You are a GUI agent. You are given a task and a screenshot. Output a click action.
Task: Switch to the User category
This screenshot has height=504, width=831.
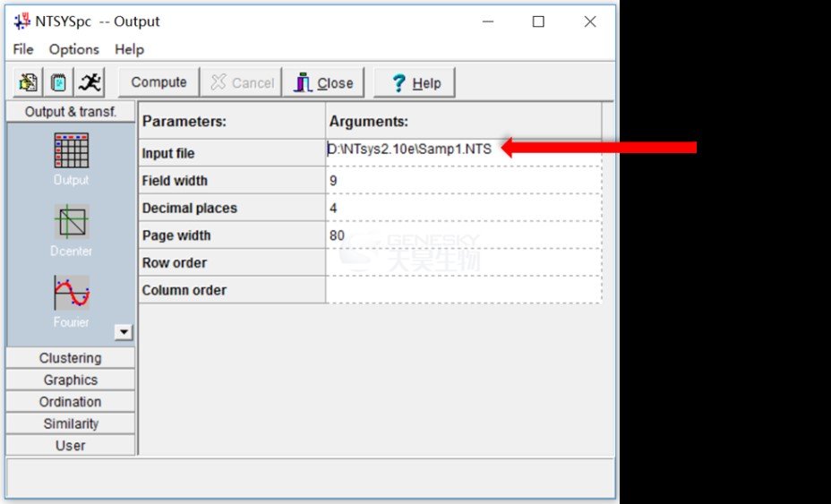pos(71,445)
